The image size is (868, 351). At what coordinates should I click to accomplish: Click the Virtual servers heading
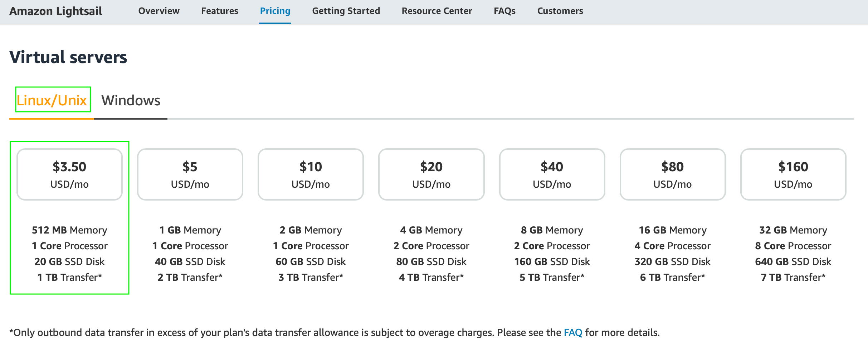click(x=68, y=56)
